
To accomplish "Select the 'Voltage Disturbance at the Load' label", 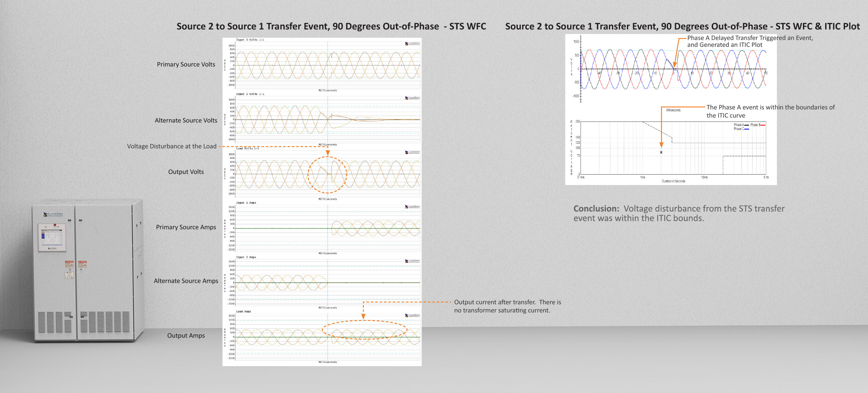I will [172, 146].
